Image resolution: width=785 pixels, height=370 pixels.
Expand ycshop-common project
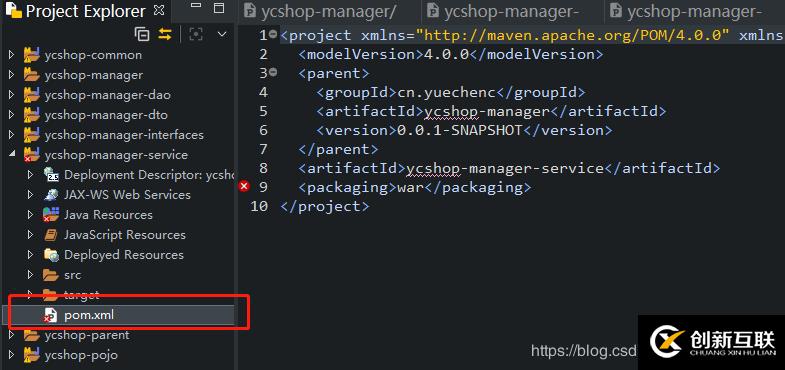pos(12,55)
